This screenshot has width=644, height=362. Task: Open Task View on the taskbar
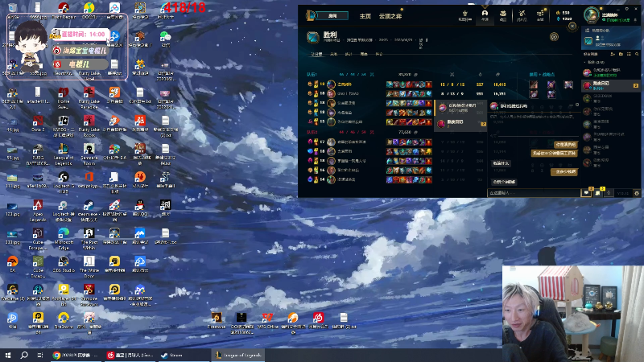point(39,355)
